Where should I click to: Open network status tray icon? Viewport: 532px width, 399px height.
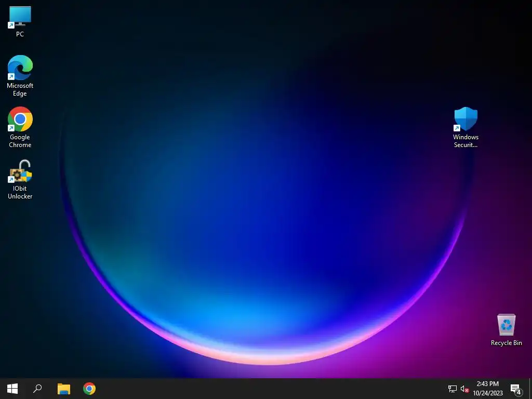point(453,389)
